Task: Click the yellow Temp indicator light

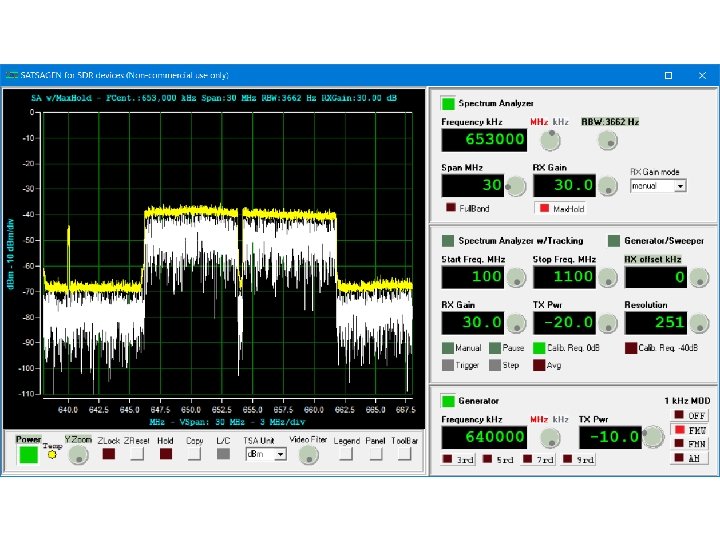Action: [x=52, y=455]
